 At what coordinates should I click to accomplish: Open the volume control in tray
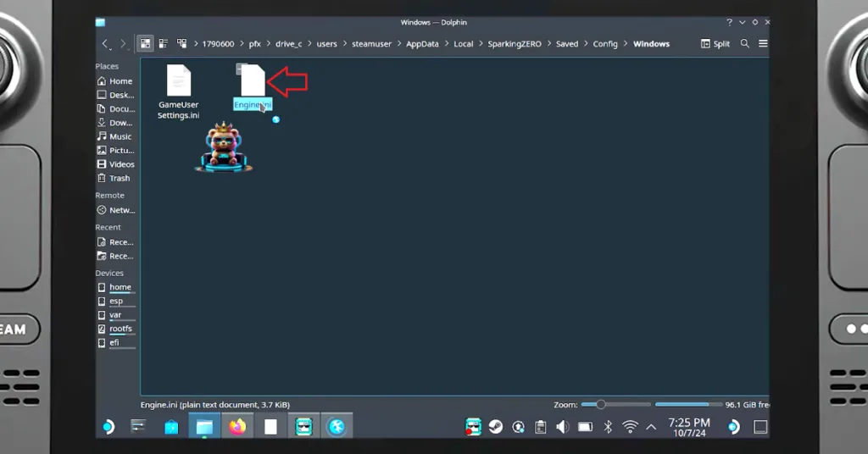click(x=563, y=427)
